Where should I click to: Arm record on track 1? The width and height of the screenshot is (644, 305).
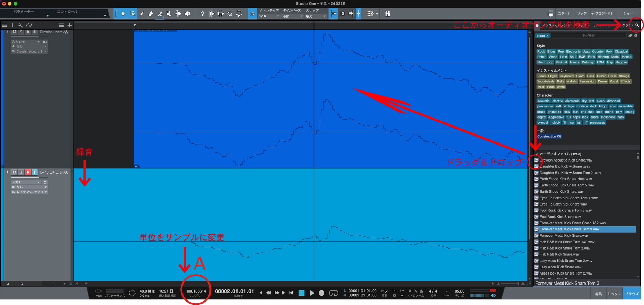pyautogui.click(x=28, y=32)
